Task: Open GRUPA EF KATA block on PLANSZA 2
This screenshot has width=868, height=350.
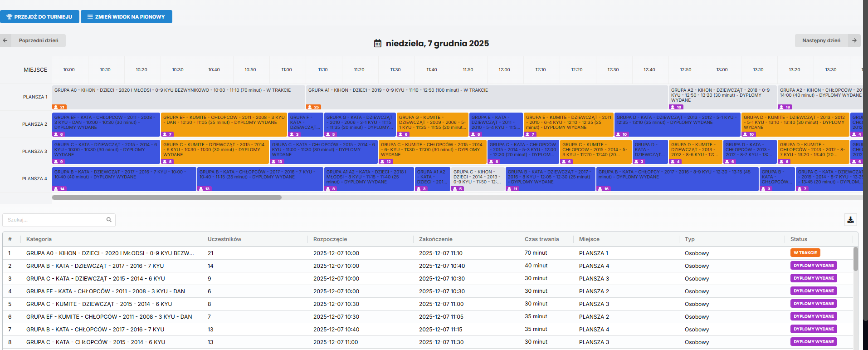Action: pos(106,125)
